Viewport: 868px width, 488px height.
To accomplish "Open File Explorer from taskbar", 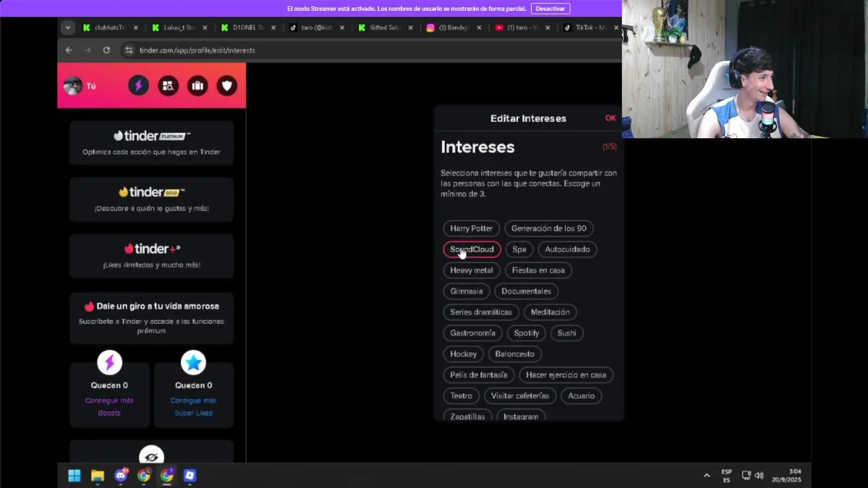I will 98,476.
